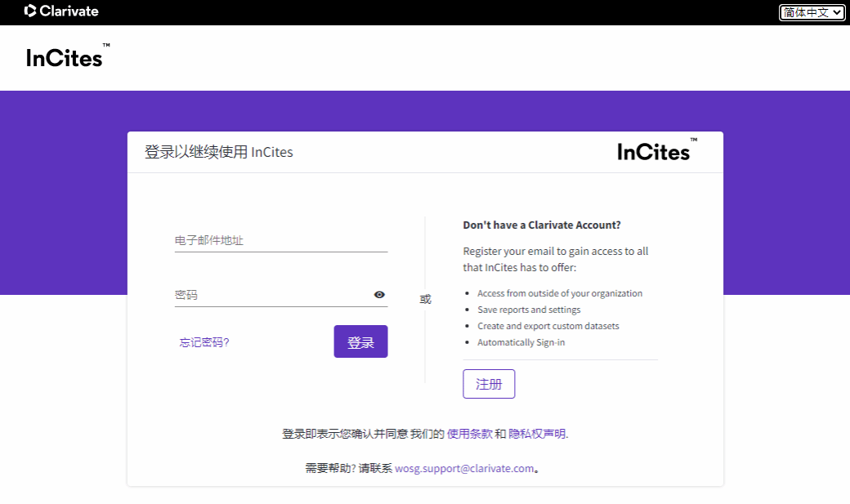Click "Access from outside of your organization" bullet
This screenshot has width=850, height=504.
[560, 293]
